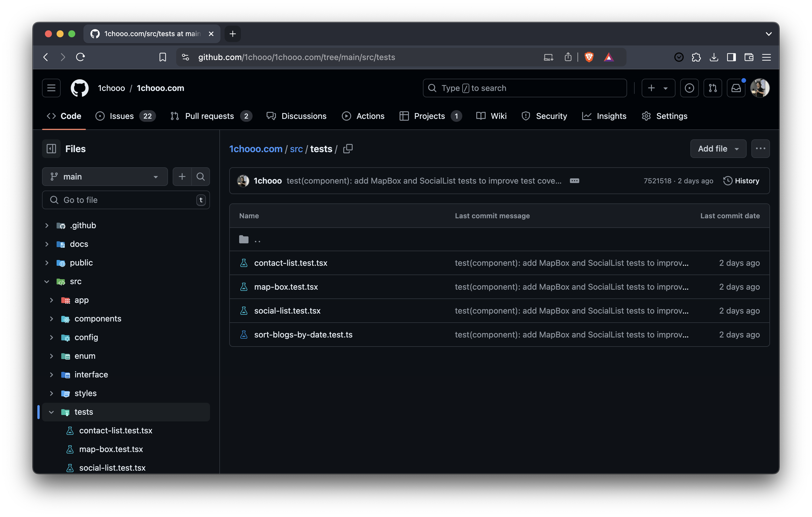Expand the components folder
812x517 pixels.
pos(52,319)
